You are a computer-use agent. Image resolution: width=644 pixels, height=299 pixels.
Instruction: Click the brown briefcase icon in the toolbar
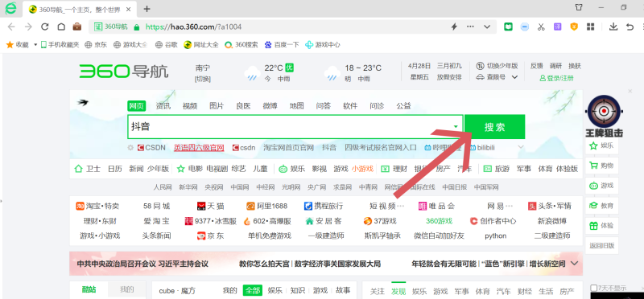tap(76, 27)
